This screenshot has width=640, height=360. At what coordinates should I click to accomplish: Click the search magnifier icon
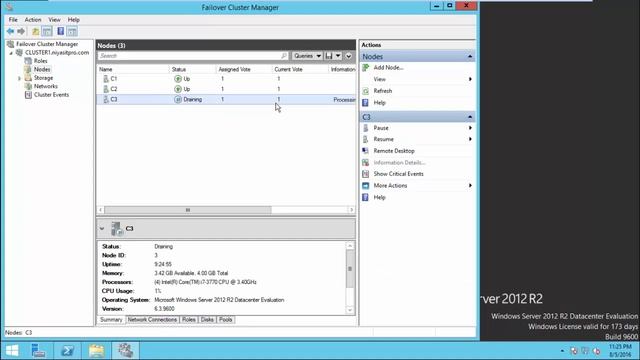coord(284,56)
